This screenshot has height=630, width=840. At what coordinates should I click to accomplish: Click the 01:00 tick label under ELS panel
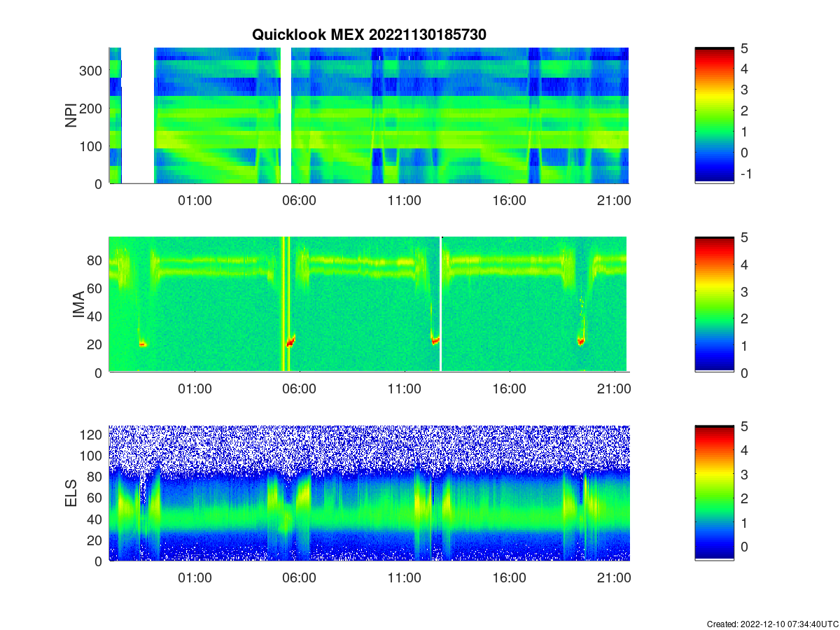pos(195,577)
